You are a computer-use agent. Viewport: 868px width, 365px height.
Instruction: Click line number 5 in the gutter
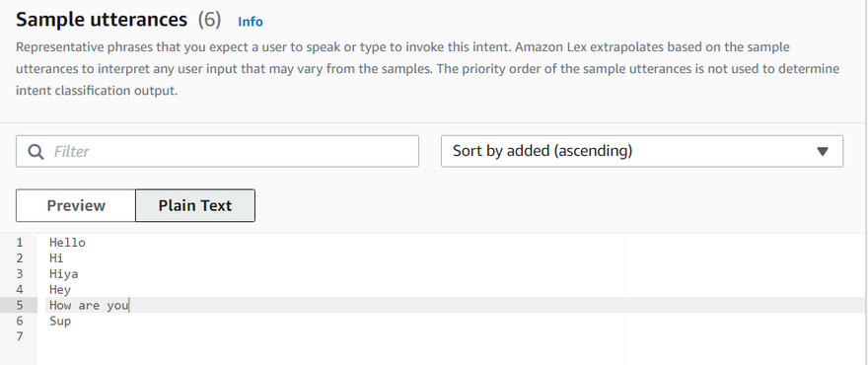click(20, 305)
